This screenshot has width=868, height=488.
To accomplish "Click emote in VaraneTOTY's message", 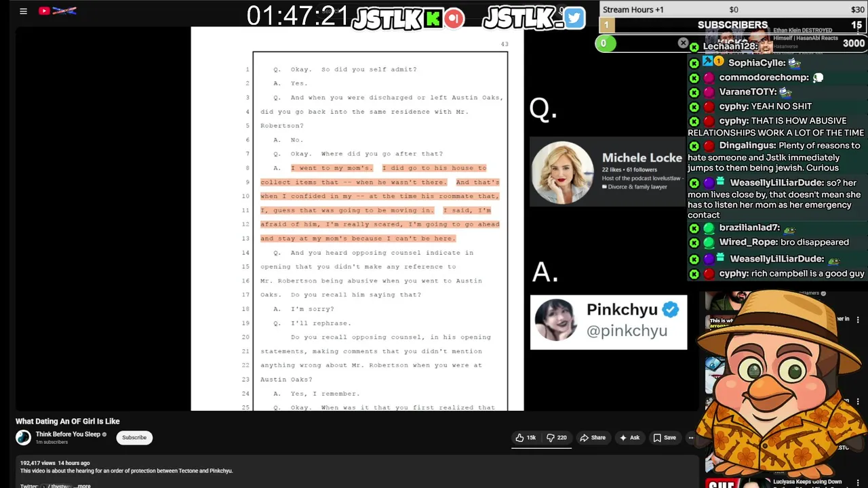I will 785,91.
